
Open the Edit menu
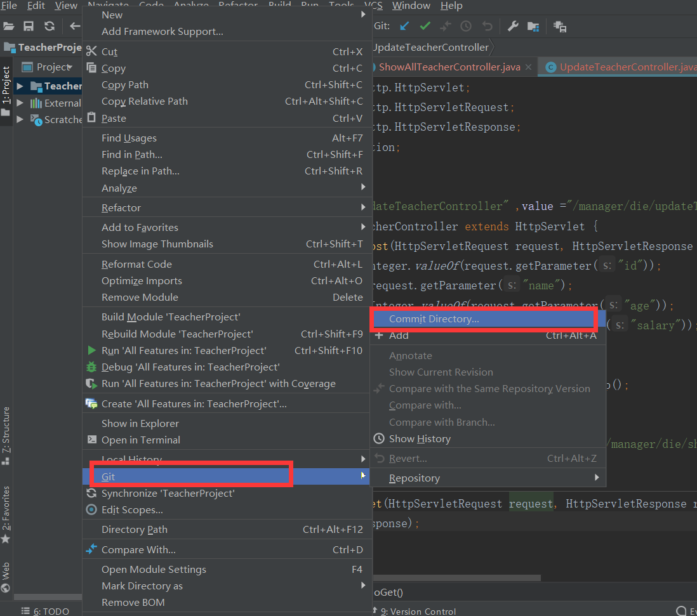coord(36,5)
